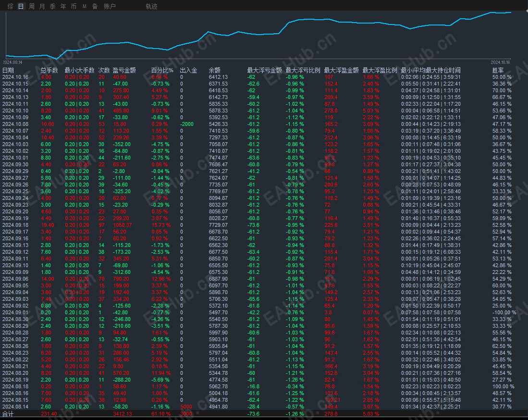The height and width of the screenshot is (420, 528).
Task: Click the percentage value 15.73 %
Action: [161, 225]
